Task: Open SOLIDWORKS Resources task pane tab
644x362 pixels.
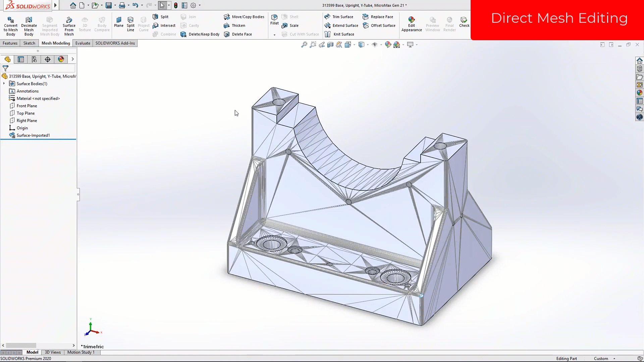Action: [640, 61]
